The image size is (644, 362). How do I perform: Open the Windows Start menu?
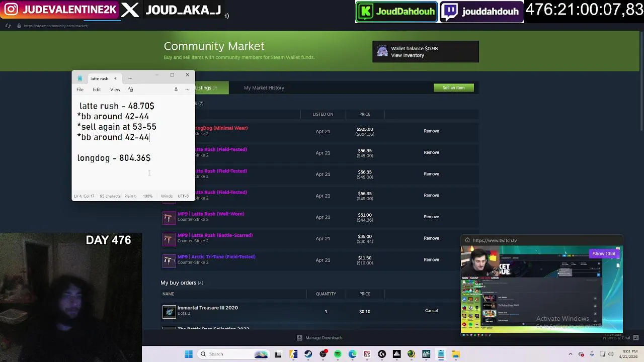pos(189,354)
